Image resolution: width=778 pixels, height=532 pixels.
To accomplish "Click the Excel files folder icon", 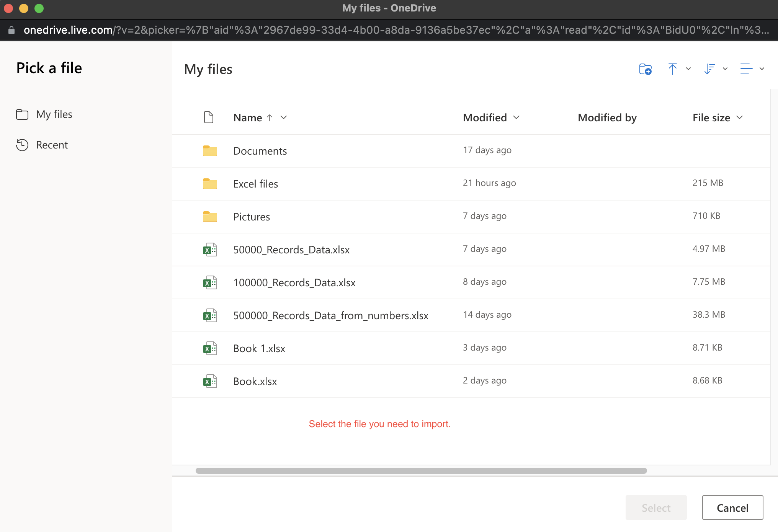I will click(210, 184).
